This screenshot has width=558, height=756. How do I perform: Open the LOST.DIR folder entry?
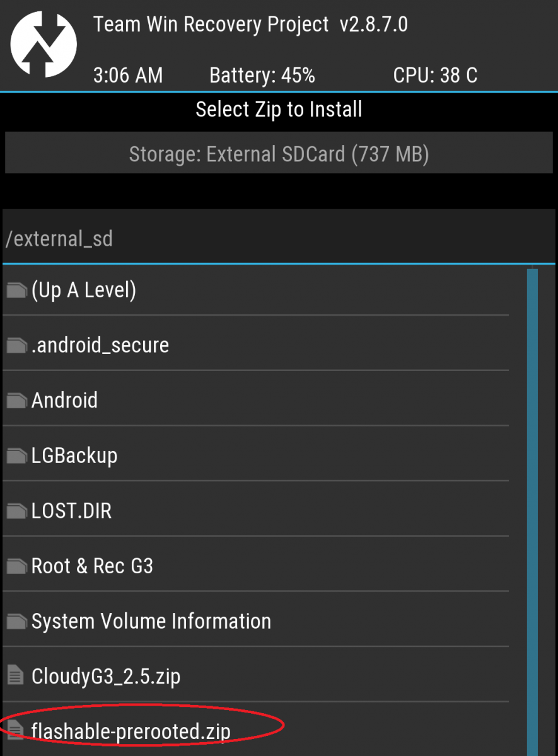[255, 511]
